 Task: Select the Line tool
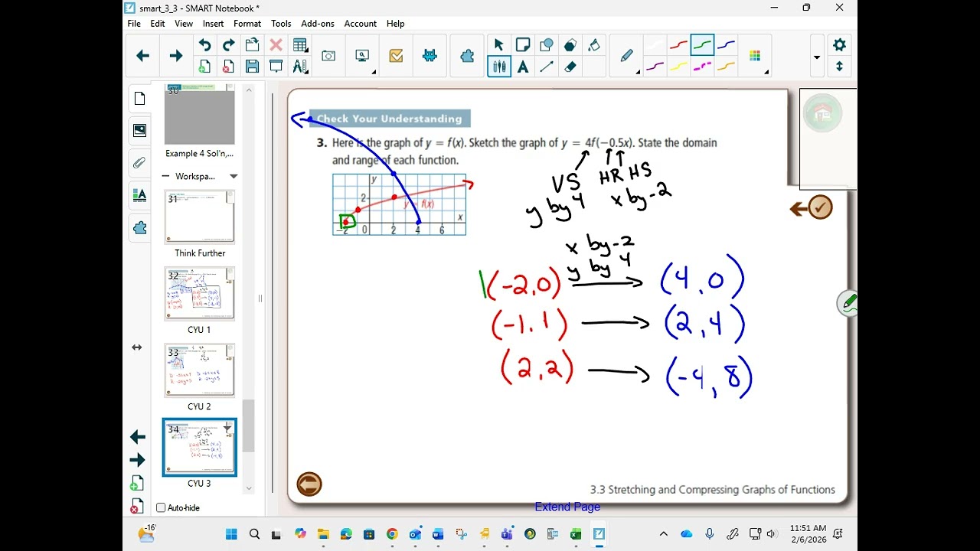[547, 67]
